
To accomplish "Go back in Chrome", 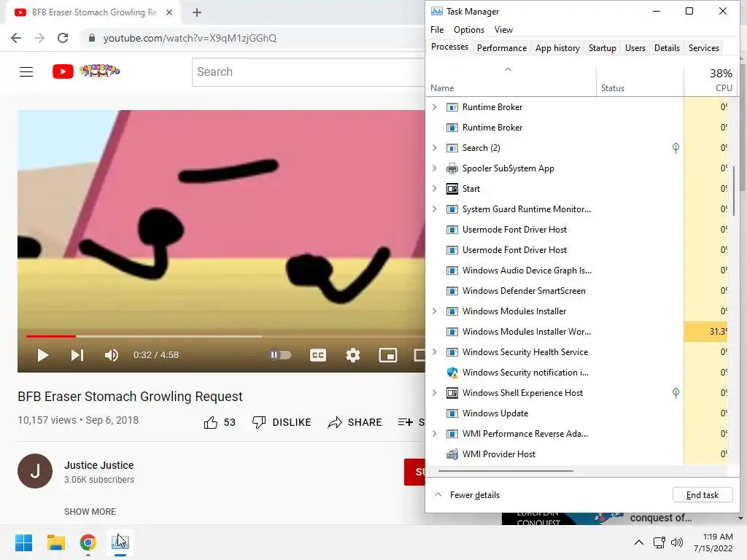I will [16, 38].
